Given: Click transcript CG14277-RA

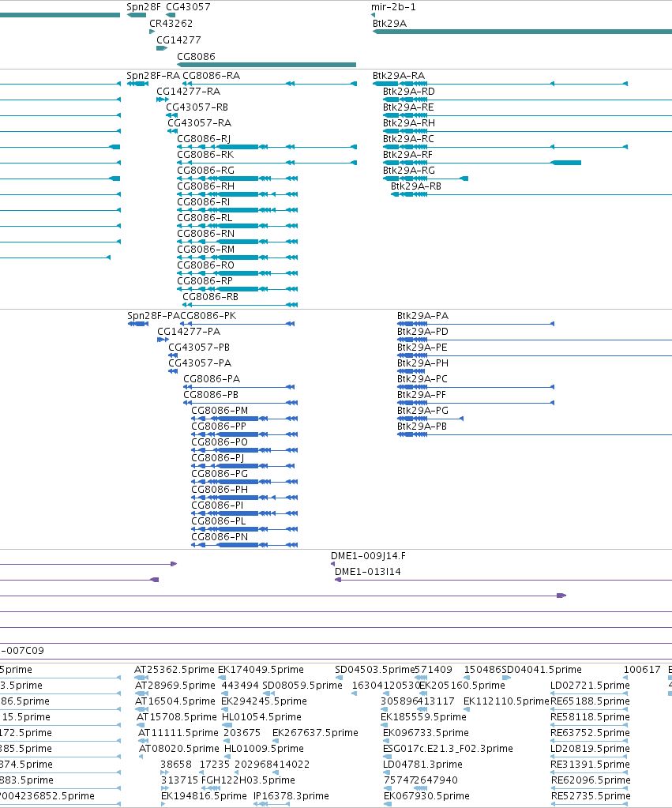Looking at the screenshot, I should pyautogui.click(x=188, y=92).
